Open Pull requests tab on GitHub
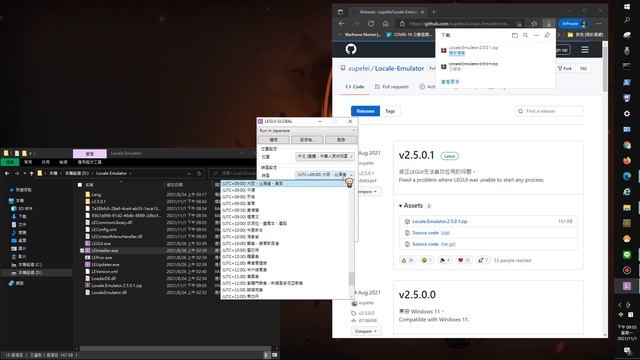The height and width of the screenshot is (360, 640). [x=391, y=87]
